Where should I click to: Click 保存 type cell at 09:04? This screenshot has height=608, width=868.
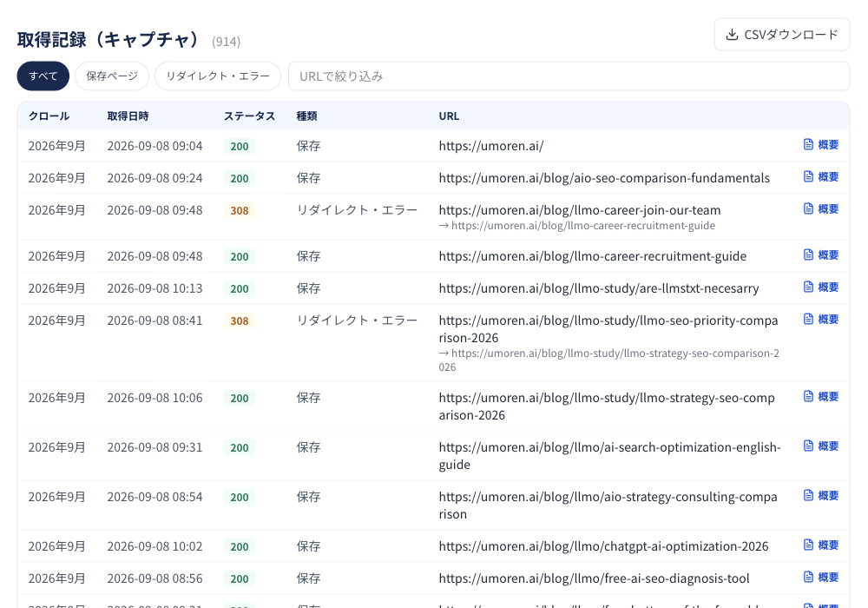(x=308, y=146)
